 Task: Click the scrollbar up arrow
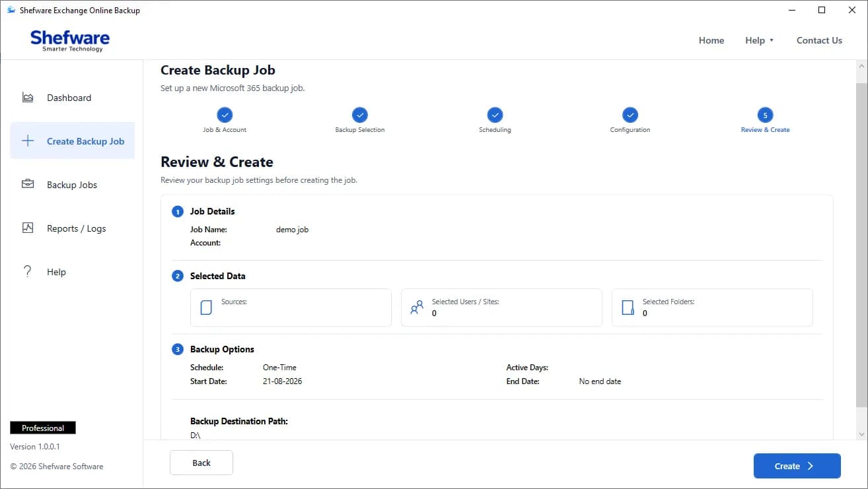(861, 67)
